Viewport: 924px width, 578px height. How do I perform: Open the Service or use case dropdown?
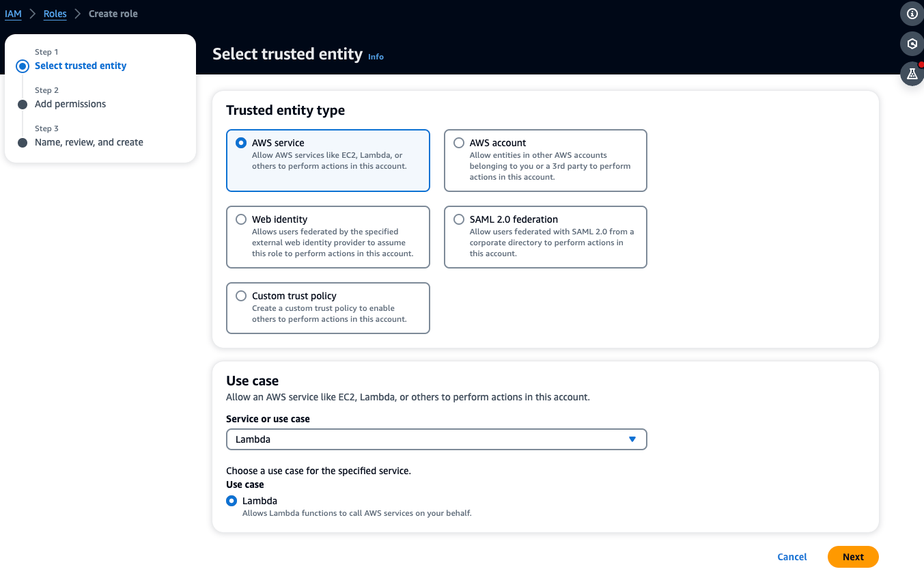coord(436,439)
